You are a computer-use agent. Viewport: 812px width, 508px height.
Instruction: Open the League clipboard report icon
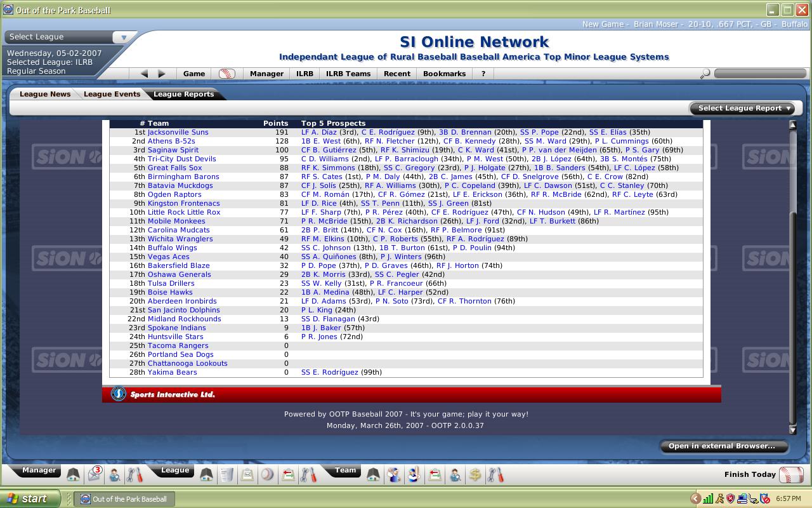pos(247,474)
